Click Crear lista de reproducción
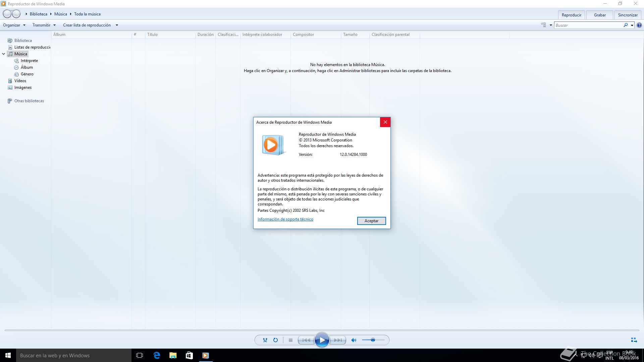The image size is (644, 362). (87, 25)
